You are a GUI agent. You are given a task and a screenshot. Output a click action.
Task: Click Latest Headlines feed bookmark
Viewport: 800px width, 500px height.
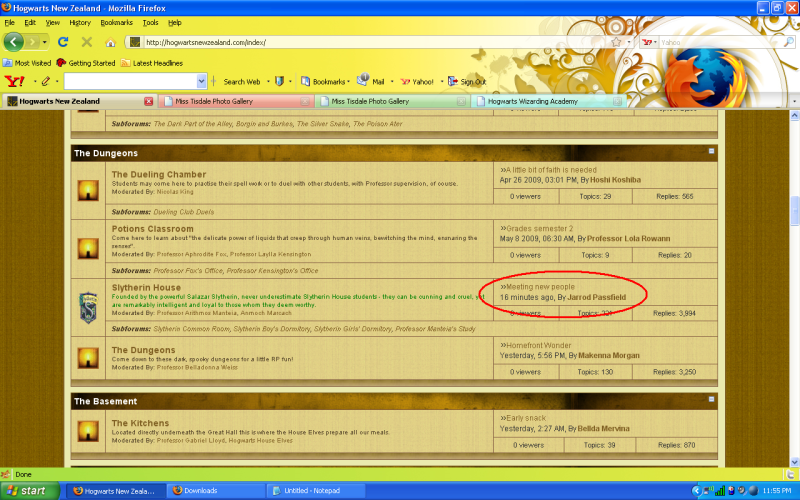pos(152,63)
